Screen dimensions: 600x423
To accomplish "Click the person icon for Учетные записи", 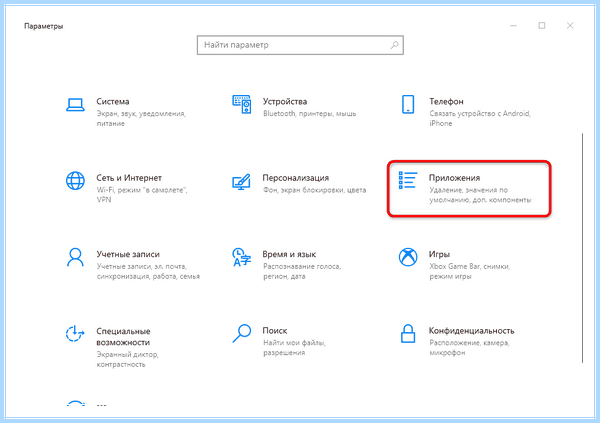I will (x=75, y=257).
